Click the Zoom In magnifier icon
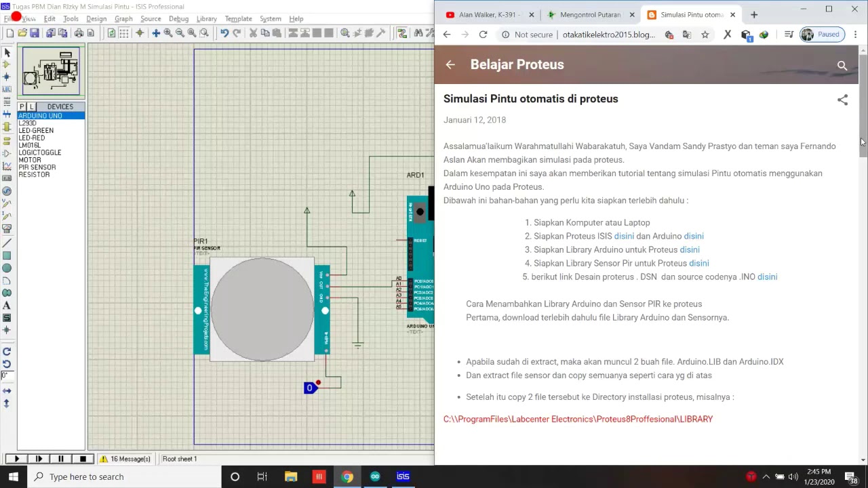868x488 pixels. pos(167,33)
